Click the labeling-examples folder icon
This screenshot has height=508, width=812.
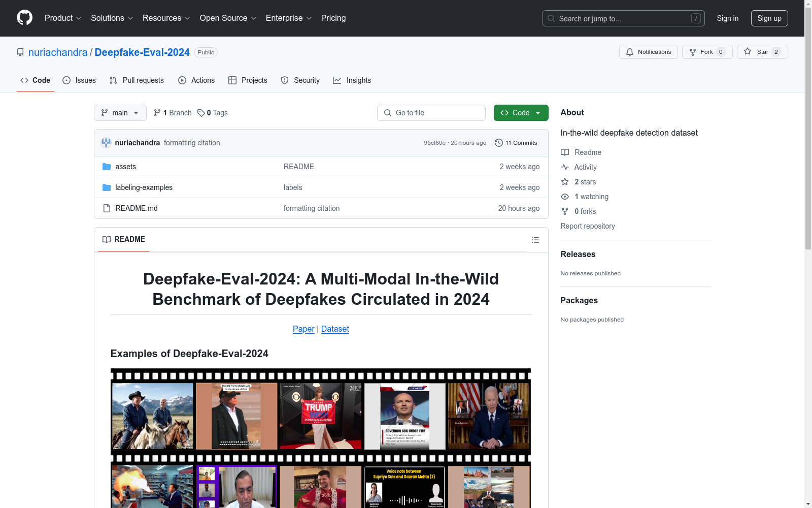107,187
